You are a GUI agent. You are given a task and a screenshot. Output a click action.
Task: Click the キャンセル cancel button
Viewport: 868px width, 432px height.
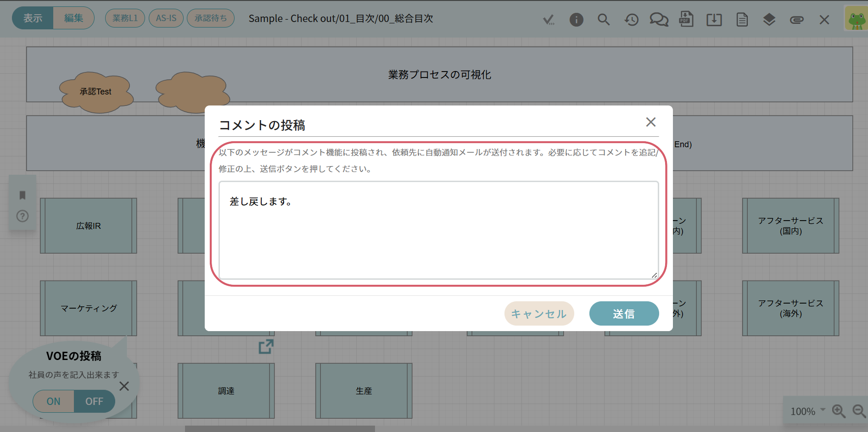(x=539, y=314)
